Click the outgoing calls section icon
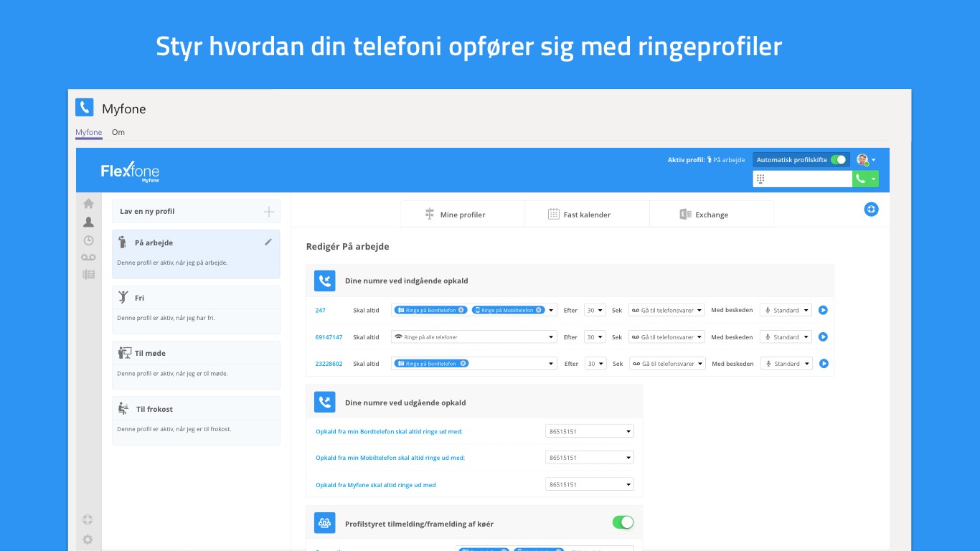Screen dimensions: 980x551 [x=325, y=402]
